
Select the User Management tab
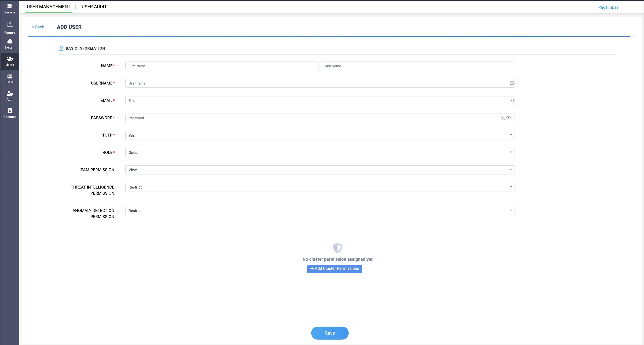[x=49, y=7]
